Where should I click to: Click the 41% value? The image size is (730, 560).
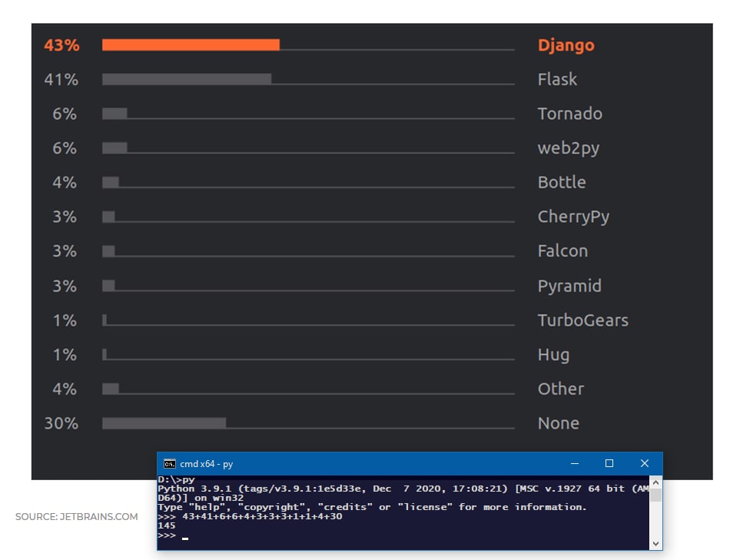[61, 80]
